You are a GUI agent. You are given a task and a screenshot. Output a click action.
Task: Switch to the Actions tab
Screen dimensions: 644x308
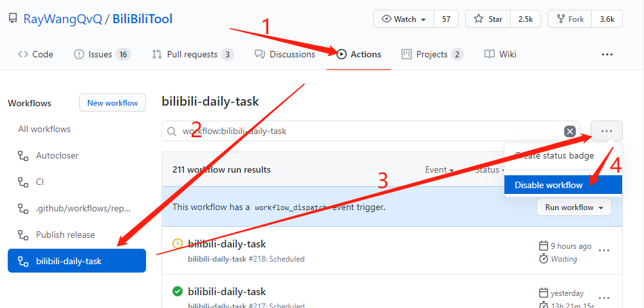359,55
